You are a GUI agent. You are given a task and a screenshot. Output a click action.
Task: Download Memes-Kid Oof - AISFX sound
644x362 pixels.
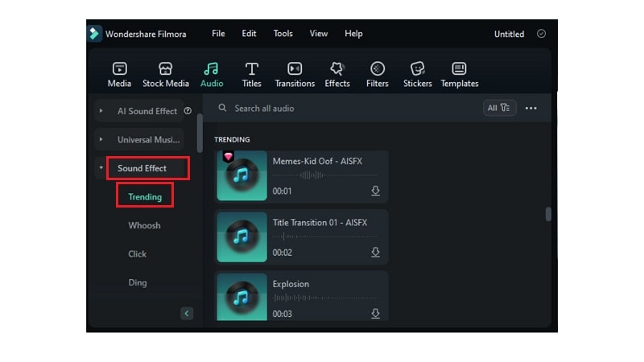pos(375,191)
